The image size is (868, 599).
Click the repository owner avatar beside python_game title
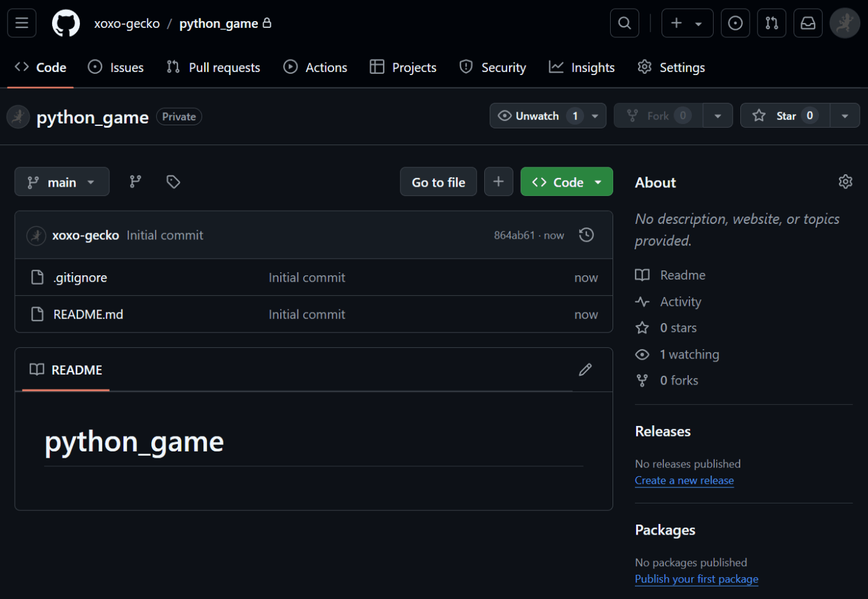(x=18, y=117)
